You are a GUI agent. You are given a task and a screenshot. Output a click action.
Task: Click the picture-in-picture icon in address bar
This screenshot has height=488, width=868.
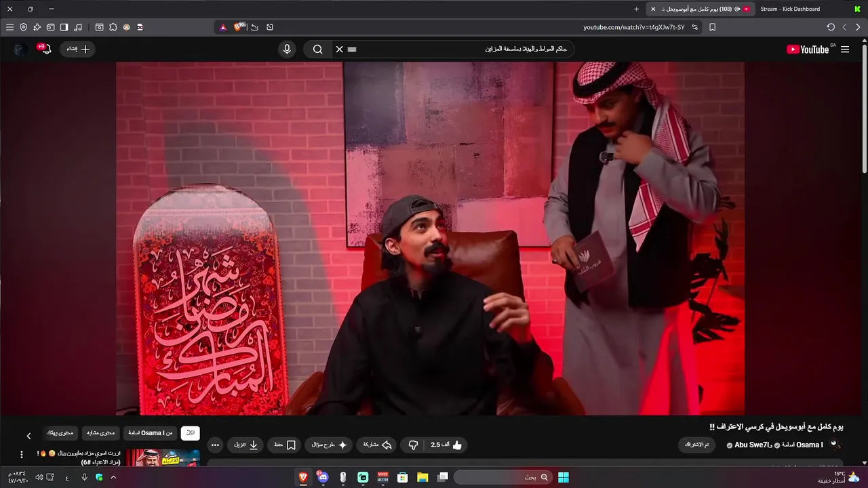point(270,27)
